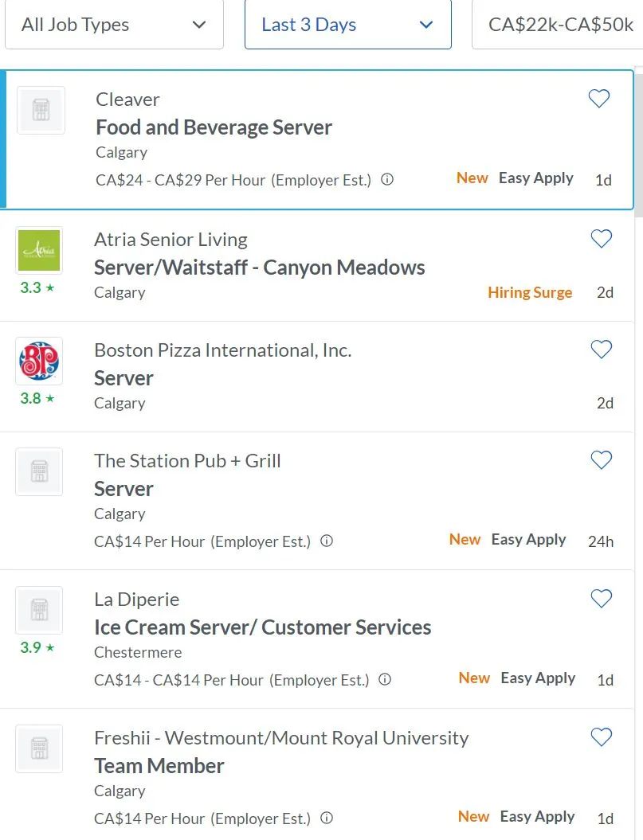The width and height of the screenshot is (643, 840).
Task: Click heart icon for The Station Pub job
Action: coord(601,460)
